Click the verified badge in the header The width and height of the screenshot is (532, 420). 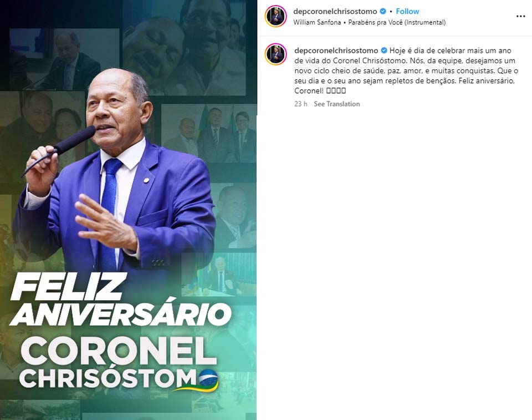coord(383,11)
